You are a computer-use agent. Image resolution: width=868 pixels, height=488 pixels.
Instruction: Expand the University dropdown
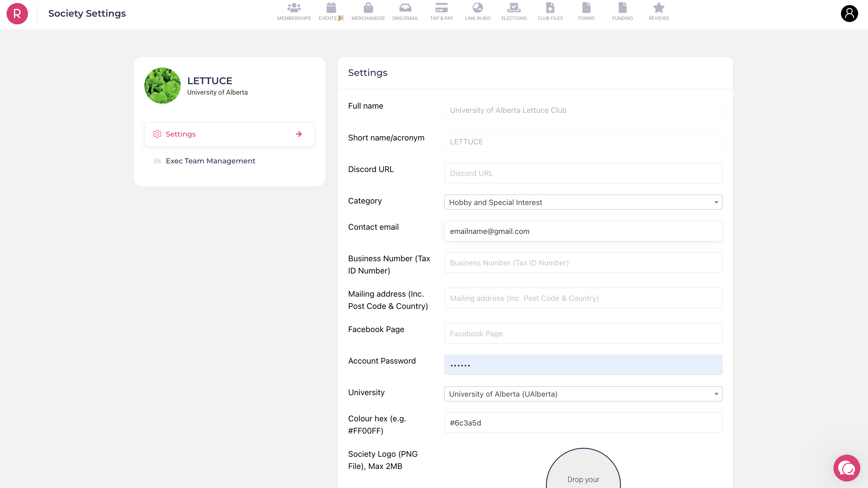click(x=583, y=394)
